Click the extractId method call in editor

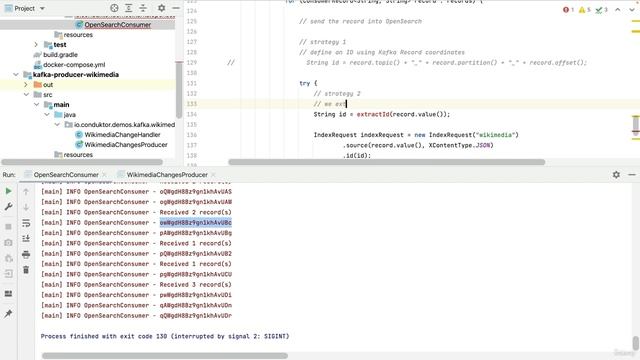[x=373, y=114]
